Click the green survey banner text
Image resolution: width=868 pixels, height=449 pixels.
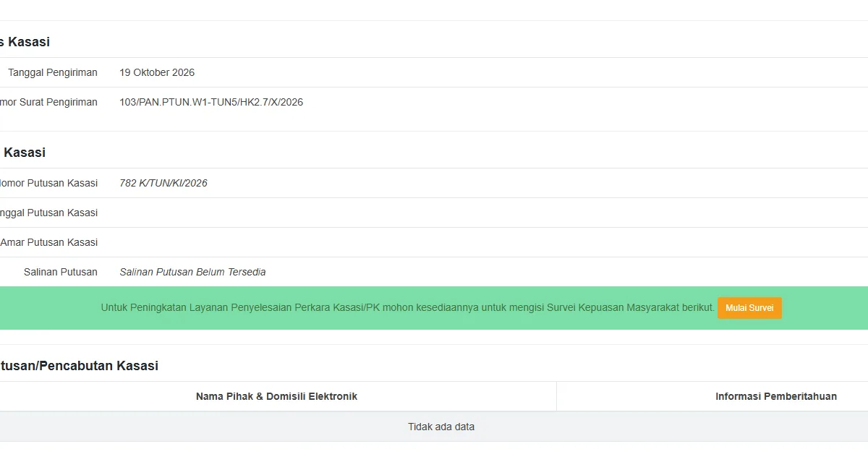[408, 308]
